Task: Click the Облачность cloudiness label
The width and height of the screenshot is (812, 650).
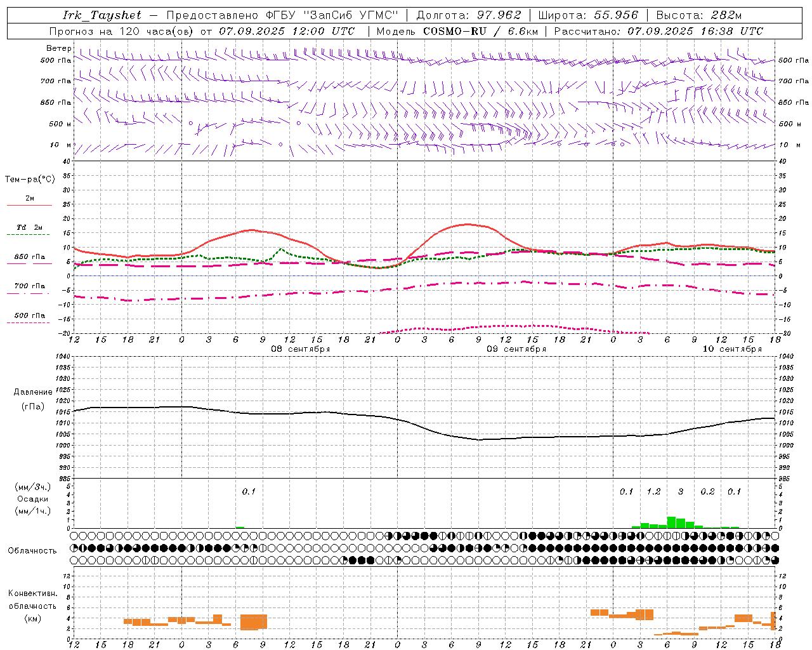Action: pos(32,551)
